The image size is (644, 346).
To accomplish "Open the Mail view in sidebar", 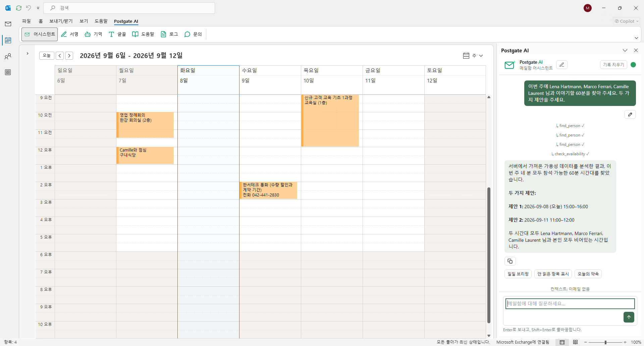I will [8, 24].
